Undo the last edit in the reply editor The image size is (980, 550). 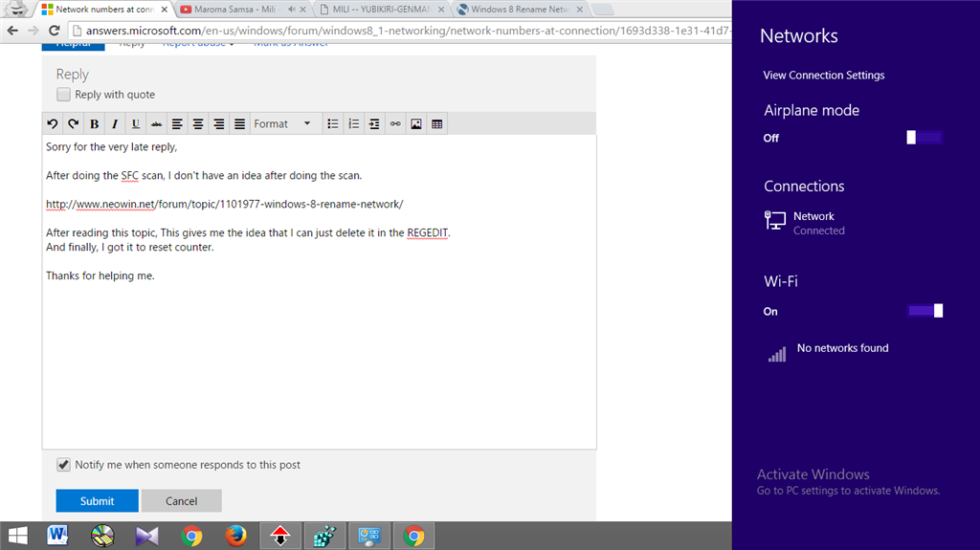[x=53, y=123]
